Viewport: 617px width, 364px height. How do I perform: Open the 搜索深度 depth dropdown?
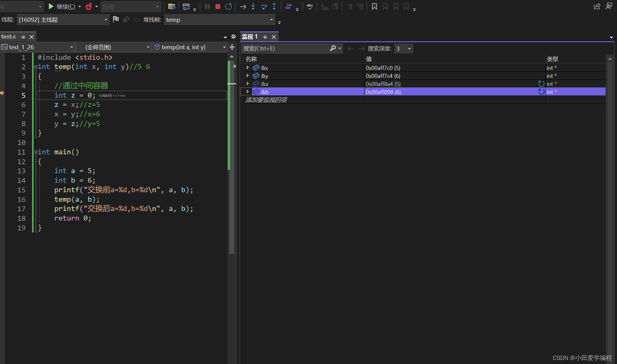point(409,49)
